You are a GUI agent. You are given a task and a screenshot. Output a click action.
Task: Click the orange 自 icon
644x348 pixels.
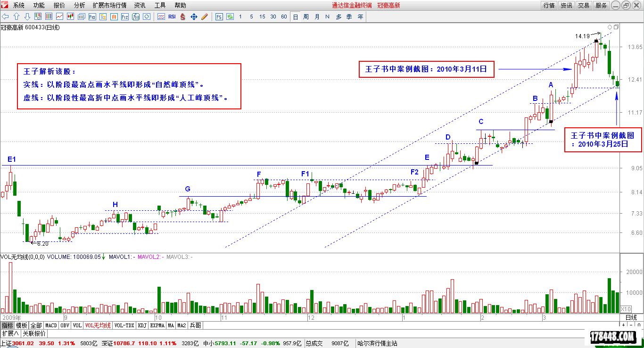(x=114, y=17)
